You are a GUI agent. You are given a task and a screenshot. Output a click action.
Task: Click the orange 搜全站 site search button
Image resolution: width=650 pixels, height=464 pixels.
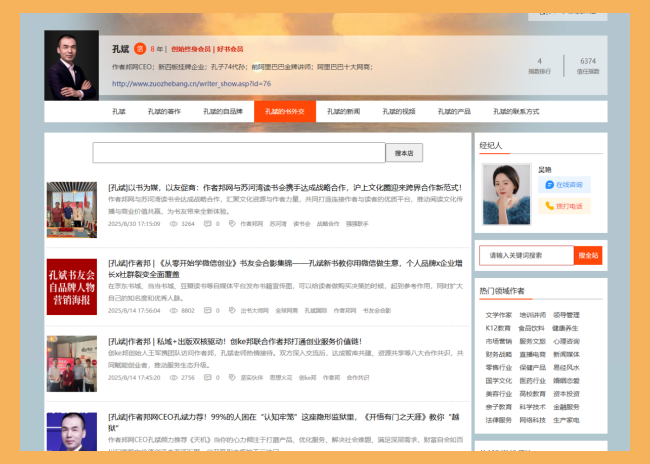pos(588,255)
